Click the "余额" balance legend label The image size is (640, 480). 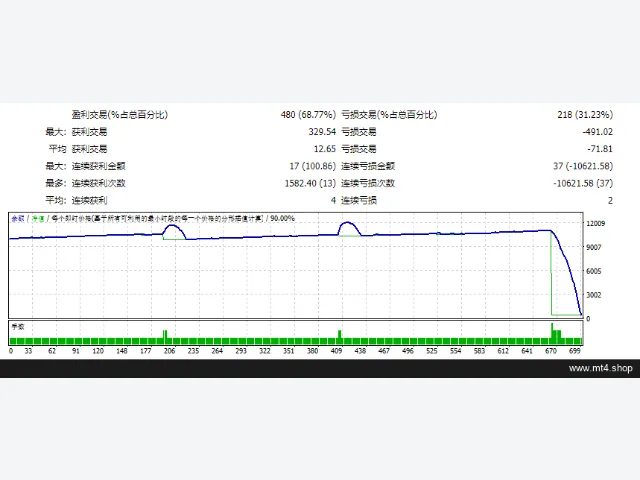pyautogui.click(x=18, y=219)
